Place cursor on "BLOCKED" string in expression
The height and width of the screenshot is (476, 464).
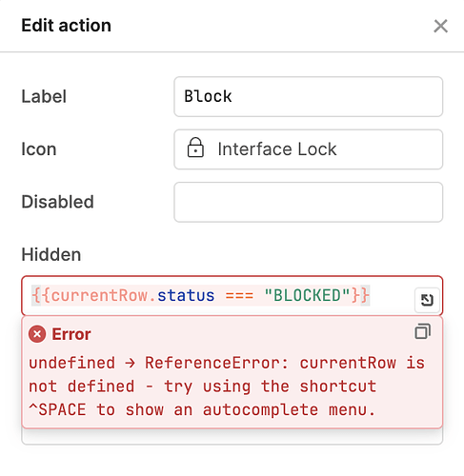pyautogui.click(x=307, y=296)
